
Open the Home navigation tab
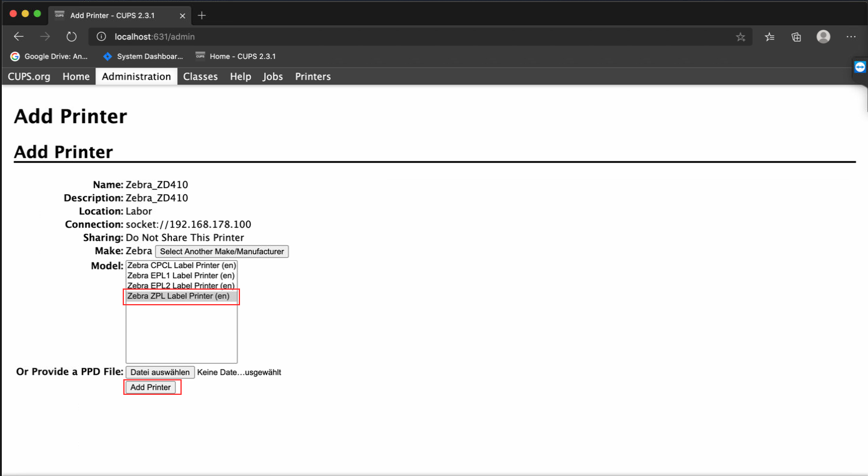point(76,76)
